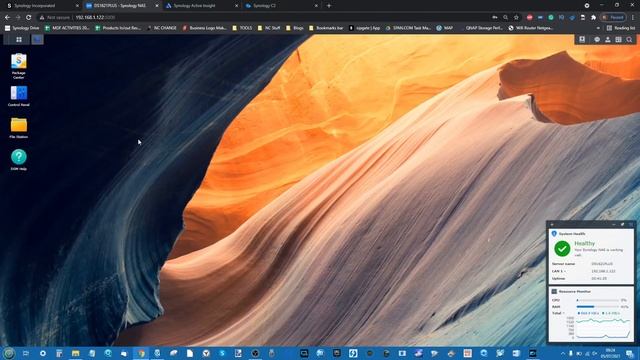Reload the page with the refresh button
The height and width of the screenshot is (360, 640).
[x=29, y=17]
